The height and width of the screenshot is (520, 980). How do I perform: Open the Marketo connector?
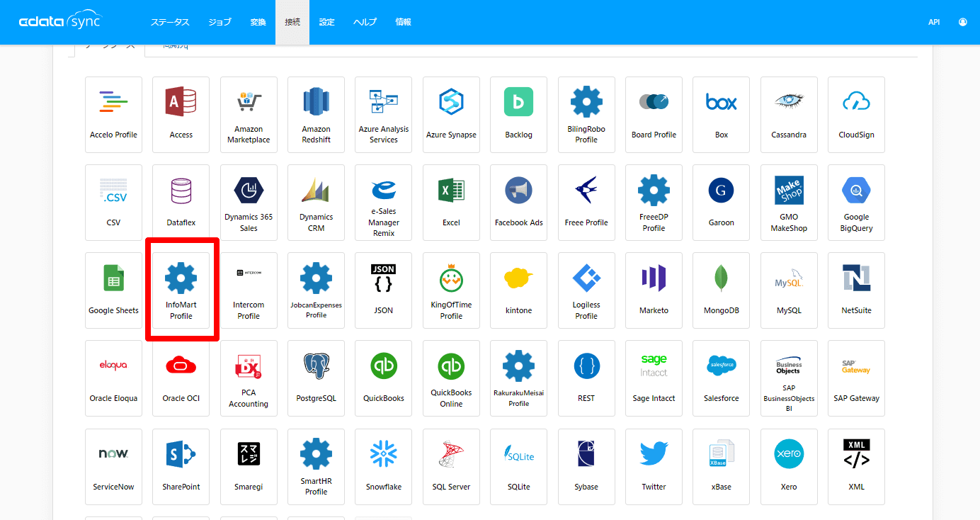click(x=654, y=290)
